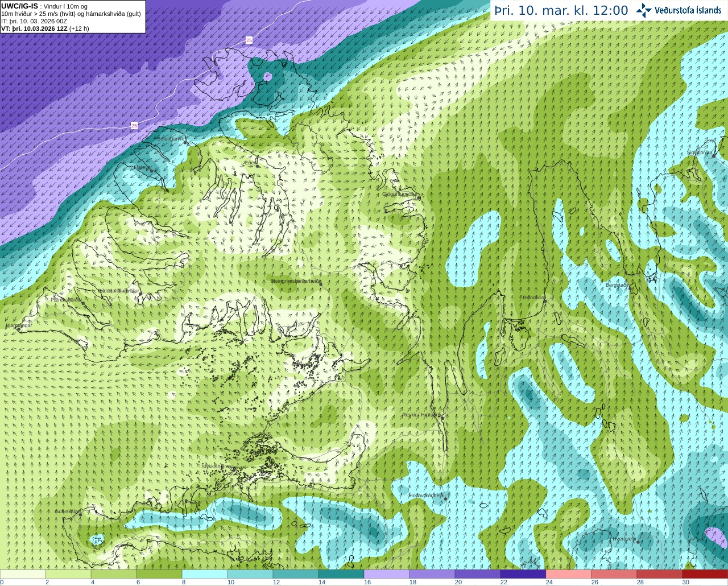Select the Steingrímsfjarðarheiði station label
Image resolution: width=728 pixels, height=586 pixels.
point(295,281)
